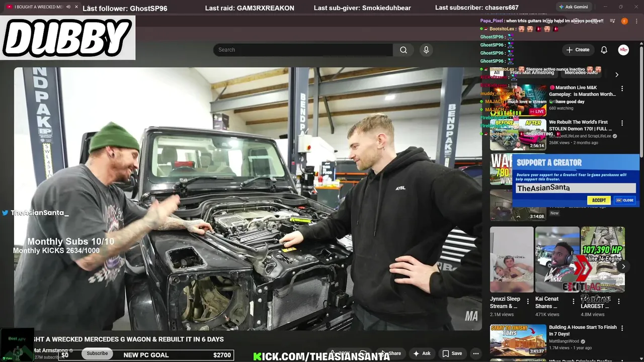Open options for Jynxzi Sleep Stream short

click(528, 302)
